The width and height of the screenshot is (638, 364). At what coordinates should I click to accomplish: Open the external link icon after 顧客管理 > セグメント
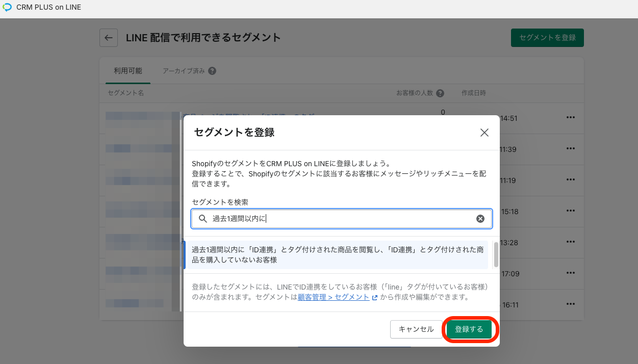click(x=375, y=298)
